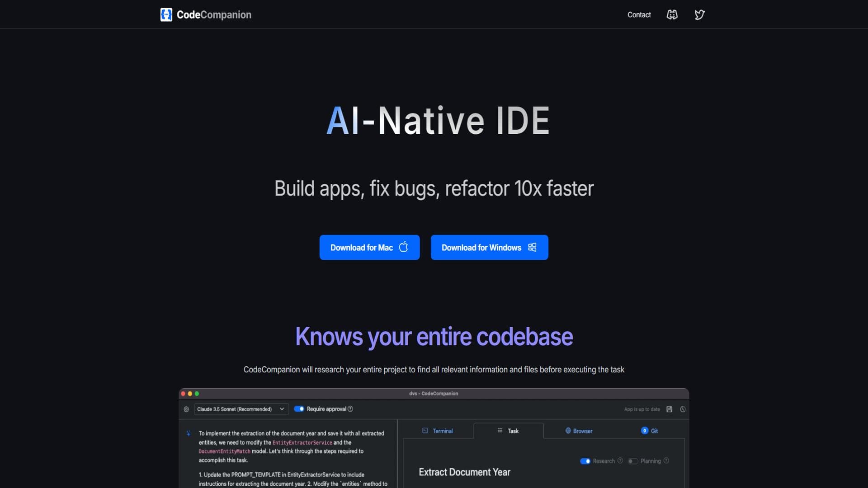Image resolution: width=868 pixels, height=488 pixels.
Task: Click the AI assistant sparkle icon beside the message
Action: coord(188,434)
